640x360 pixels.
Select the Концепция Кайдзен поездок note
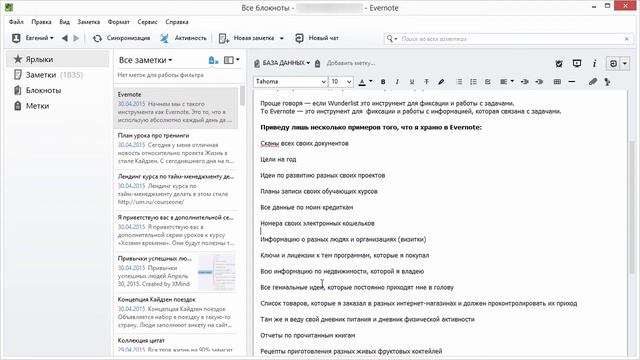point(176,313)
